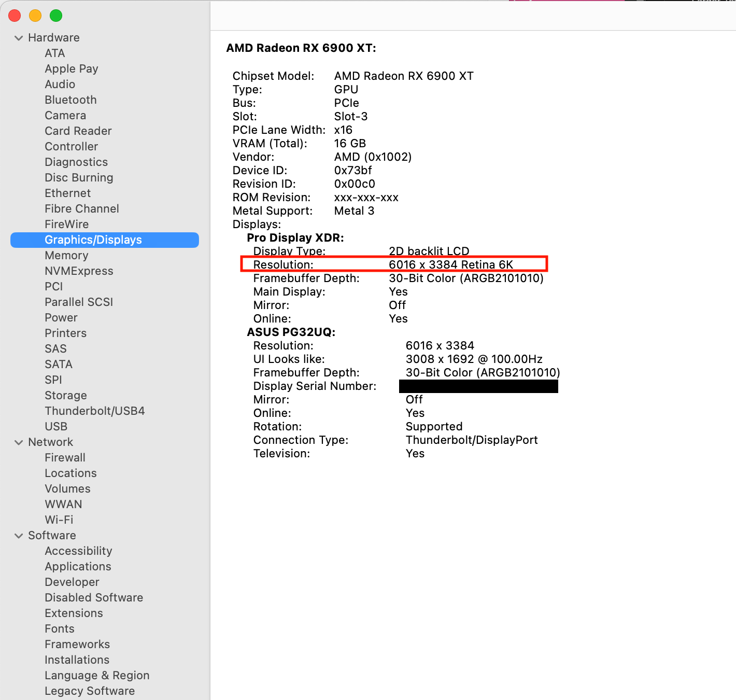Open Ethernet hardware details
Viewport: 736px width, 700px height.
click(67, 193)
